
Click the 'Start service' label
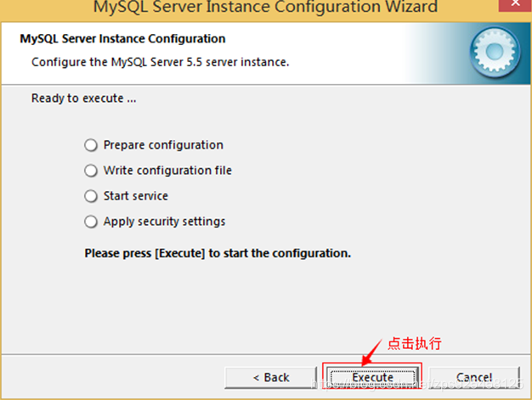136,196
